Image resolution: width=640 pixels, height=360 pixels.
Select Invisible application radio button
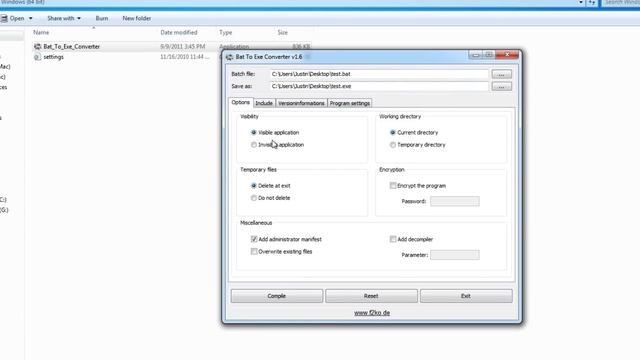254,145
